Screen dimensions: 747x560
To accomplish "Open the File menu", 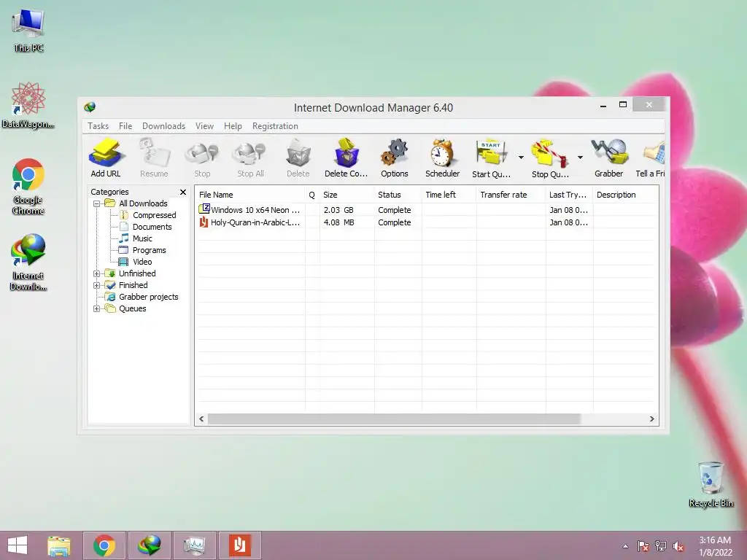I will [125, 126].
